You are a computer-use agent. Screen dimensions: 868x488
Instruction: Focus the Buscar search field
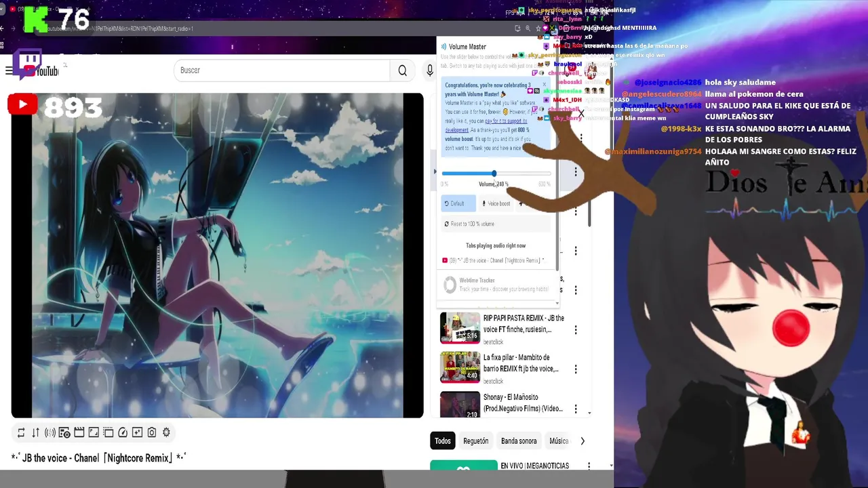point(281,70)
